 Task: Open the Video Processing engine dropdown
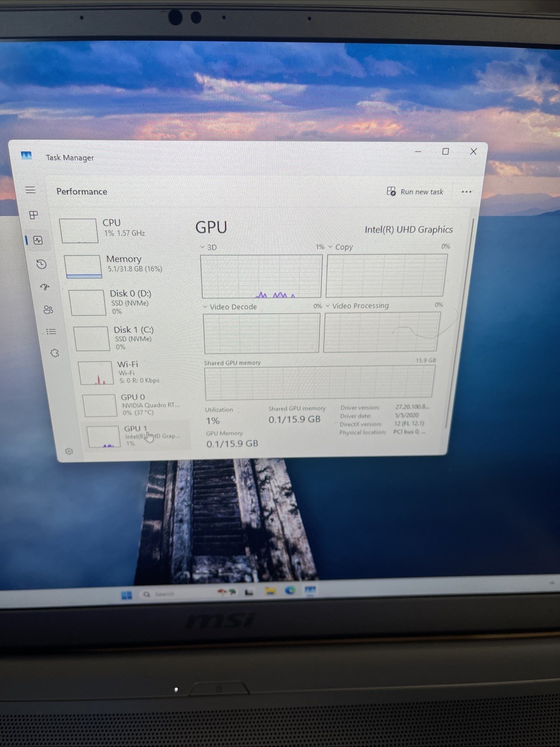[328, 306]
